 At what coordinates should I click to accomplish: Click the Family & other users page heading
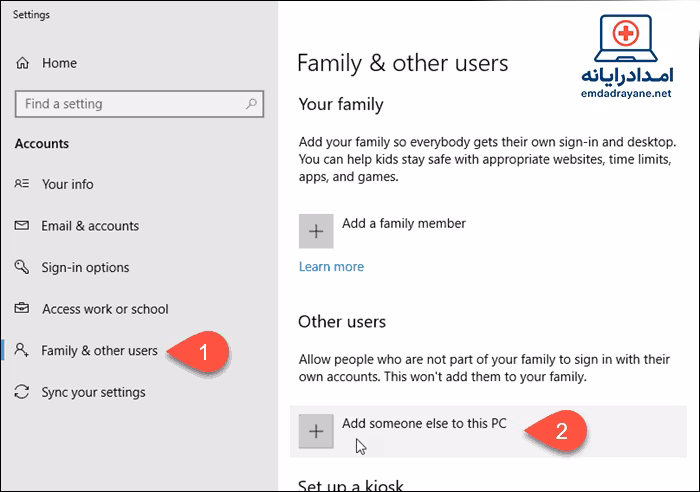coord(402,63)
